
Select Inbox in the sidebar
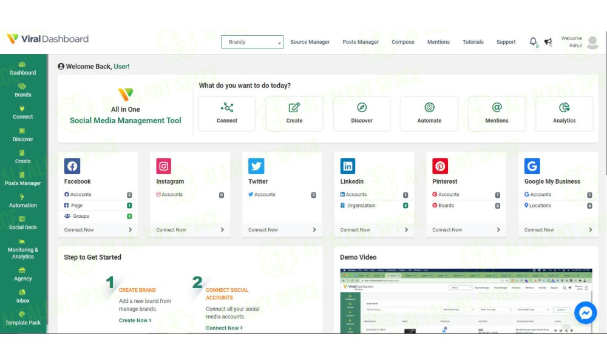(23, 297)
